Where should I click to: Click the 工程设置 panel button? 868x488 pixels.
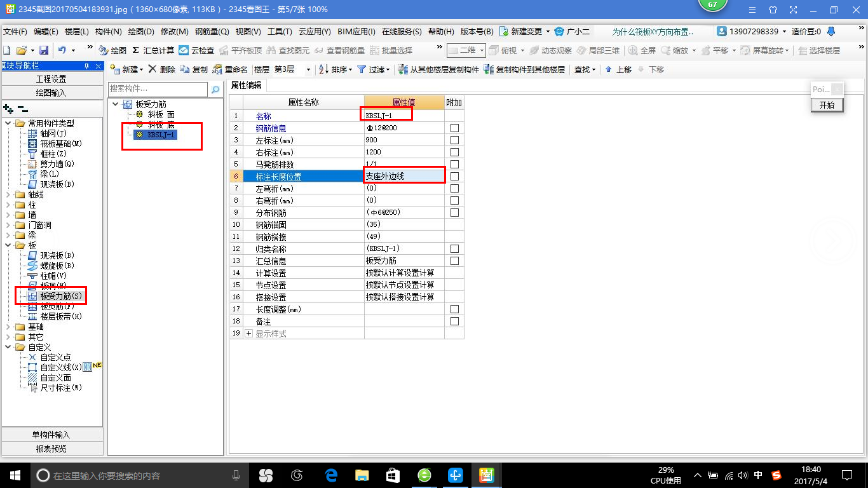tap(51, 79)
